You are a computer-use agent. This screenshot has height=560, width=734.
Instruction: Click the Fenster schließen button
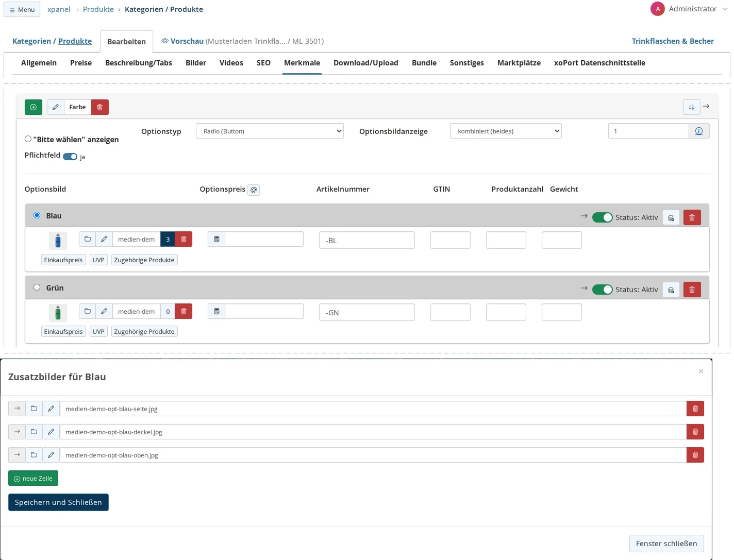[666, 544]
